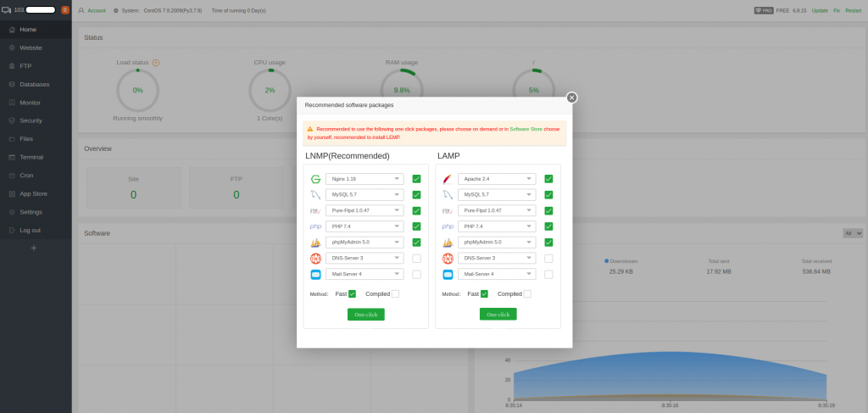
Task: Click the Restart link in top bar
Action: (x=853, y=10)
